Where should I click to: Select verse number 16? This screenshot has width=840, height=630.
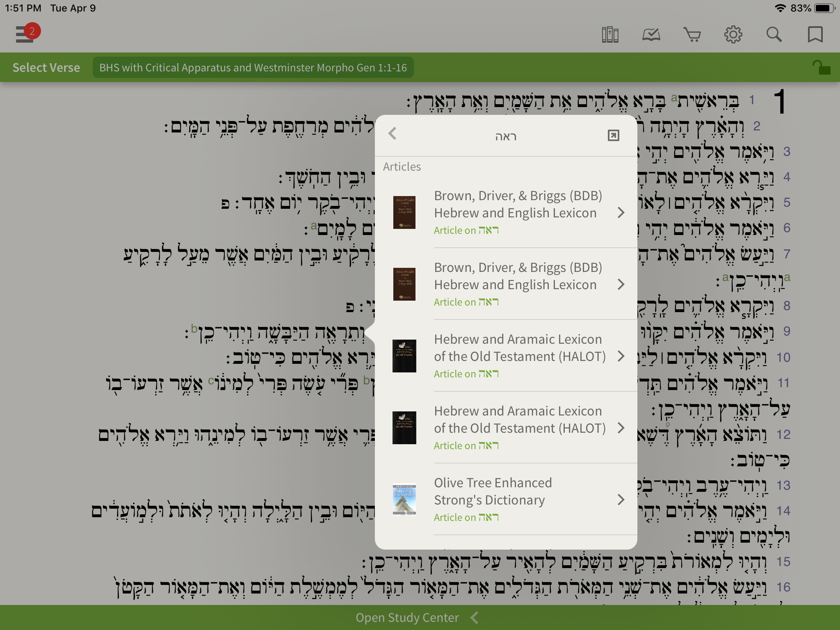coord(783,587)
